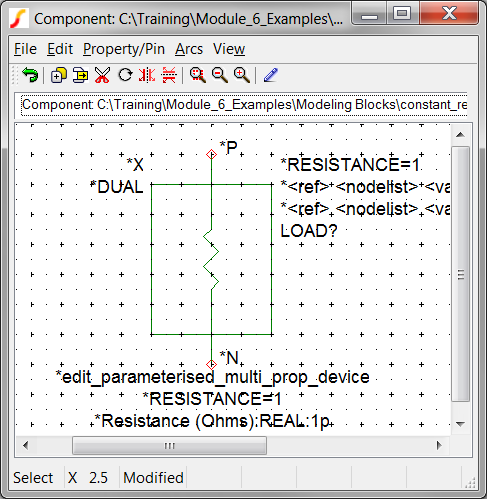Rotate the symbol with the circular arrow icon
This screenshot has width=487, height=499.
[x=125, y=75]
